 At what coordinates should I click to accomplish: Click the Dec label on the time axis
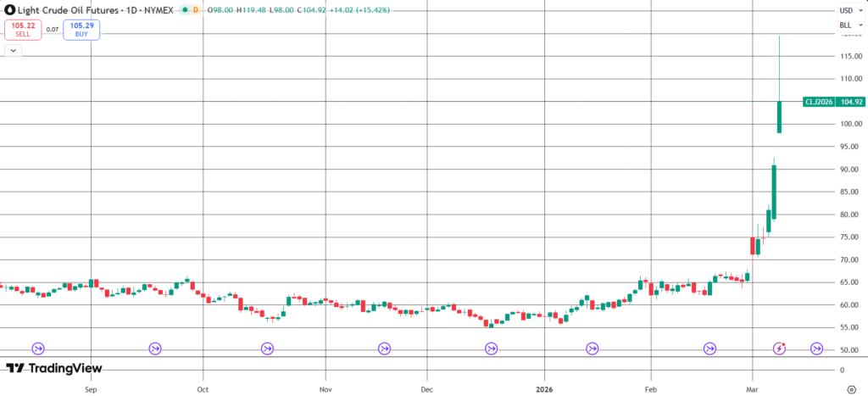pos(426,389)
